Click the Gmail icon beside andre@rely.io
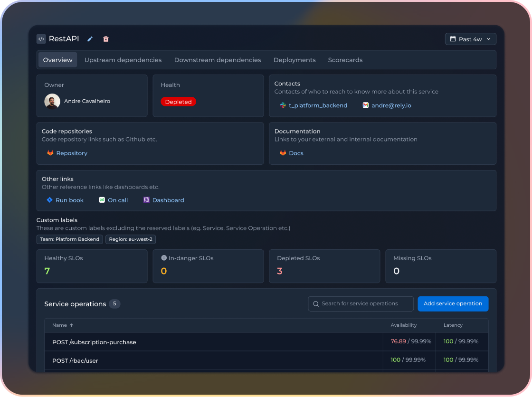The image size is (532, 397). 365,105
